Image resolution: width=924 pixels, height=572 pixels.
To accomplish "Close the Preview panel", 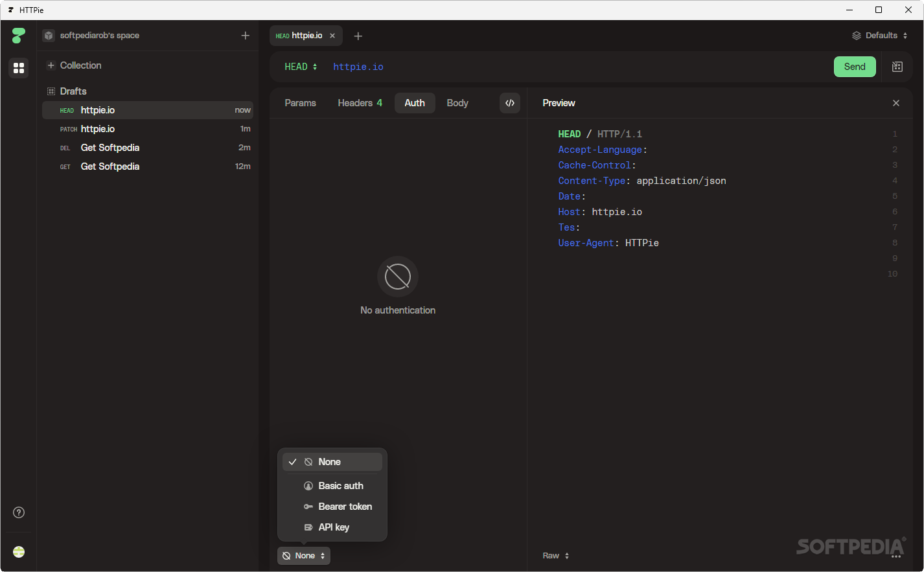I will click(896, 103).
